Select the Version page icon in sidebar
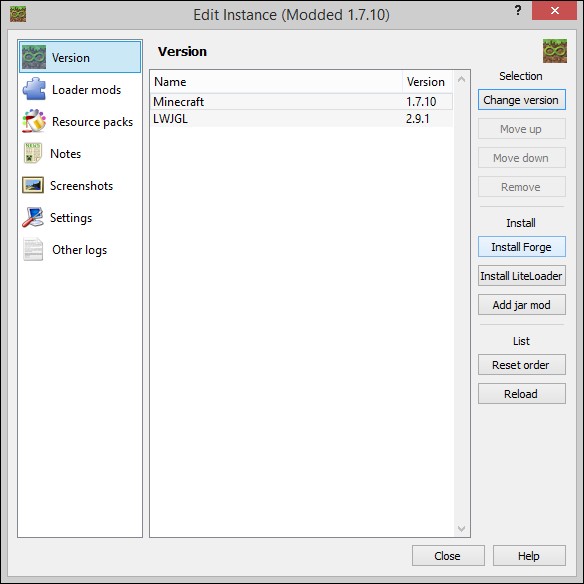The height and width of the screenshot is (584, 584). [x=34, y=57]
